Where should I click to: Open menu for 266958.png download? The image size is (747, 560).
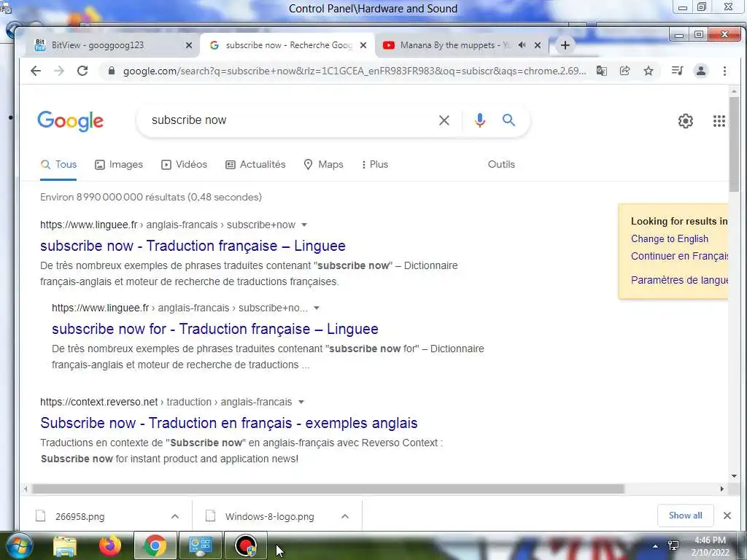[175, 516]
